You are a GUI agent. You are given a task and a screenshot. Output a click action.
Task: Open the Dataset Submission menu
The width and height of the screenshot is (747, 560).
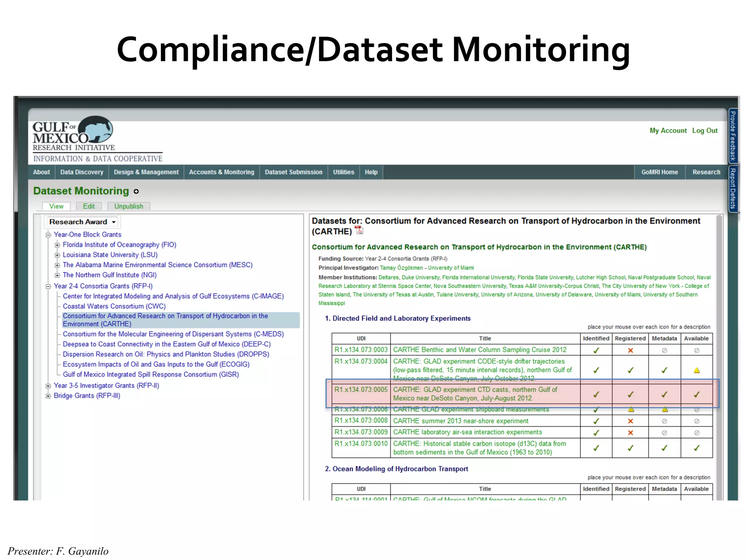tap(294, 172)
